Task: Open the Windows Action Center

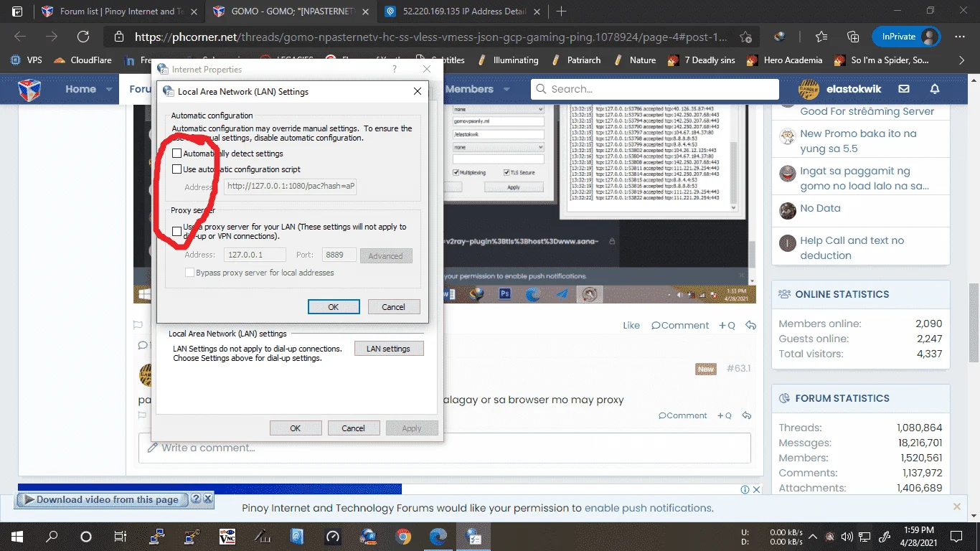Action: (x=956, y=537)
